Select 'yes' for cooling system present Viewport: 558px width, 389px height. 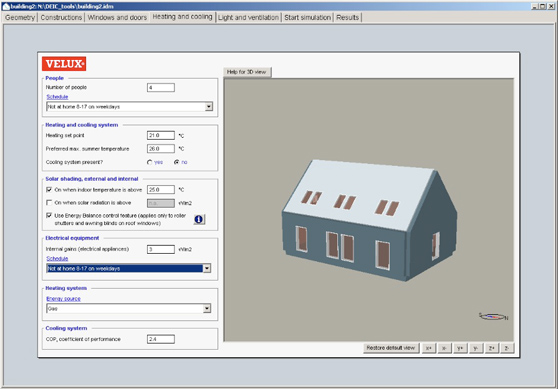149,162
